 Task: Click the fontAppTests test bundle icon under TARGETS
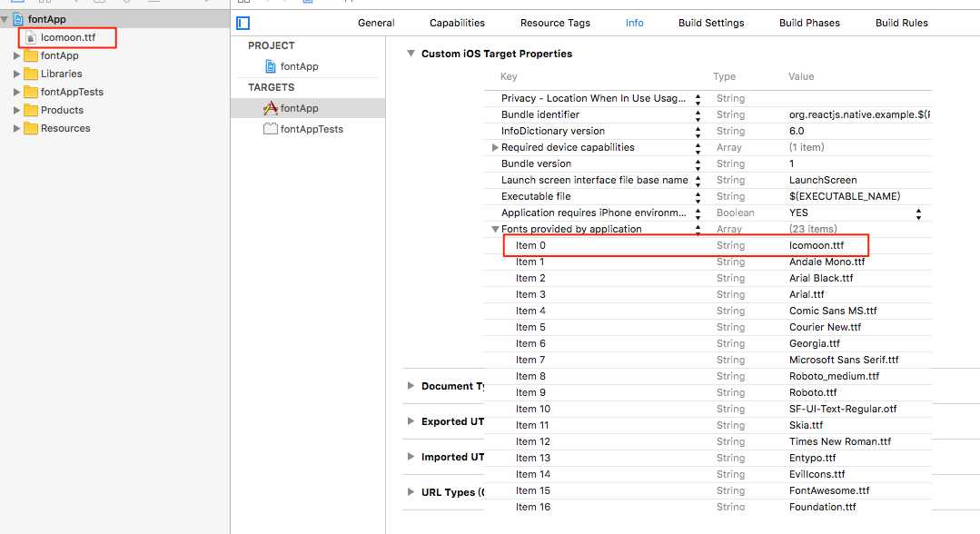click(271, 129)
